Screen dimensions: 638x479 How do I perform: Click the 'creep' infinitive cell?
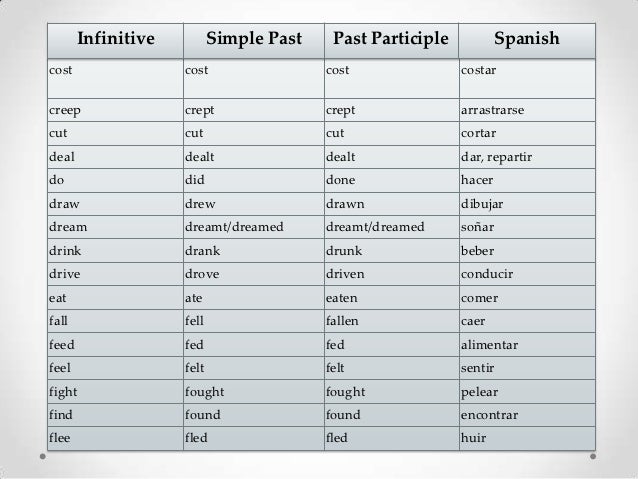tap(116, 110)
